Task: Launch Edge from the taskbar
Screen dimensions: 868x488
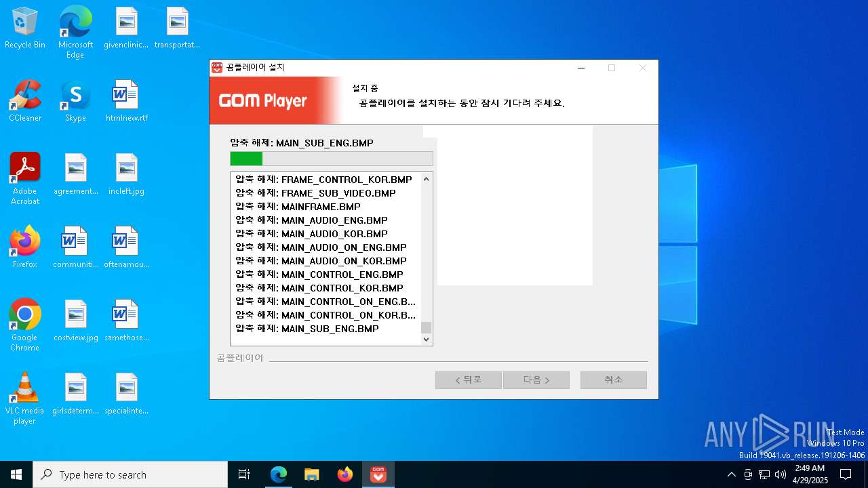Action: click(x=279, y=474)
